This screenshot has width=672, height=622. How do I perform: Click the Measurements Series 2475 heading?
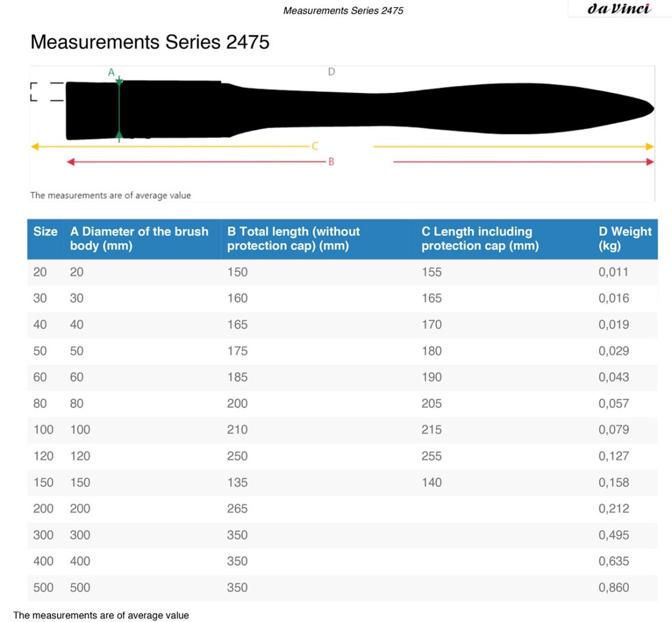click(150, 42)
